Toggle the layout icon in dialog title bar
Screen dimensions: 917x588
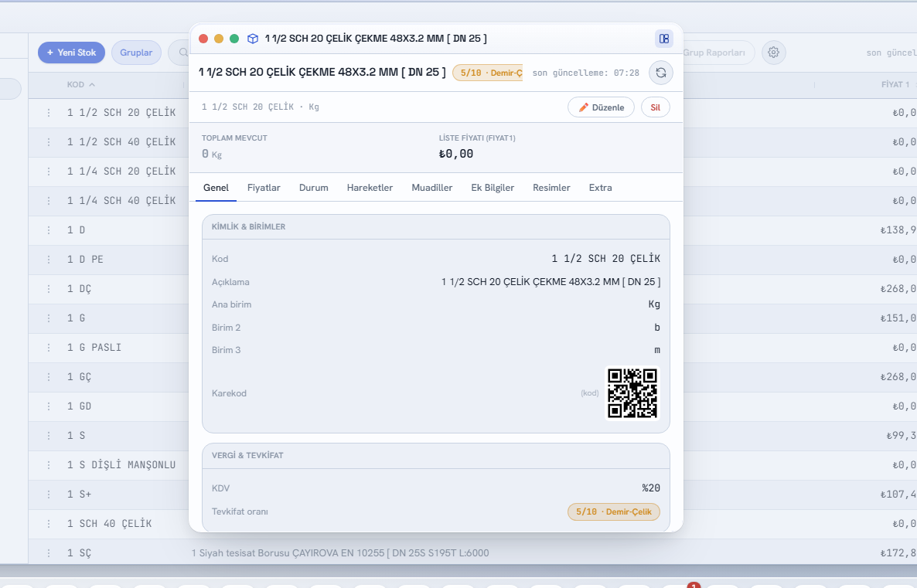click(x=663, y=39)
